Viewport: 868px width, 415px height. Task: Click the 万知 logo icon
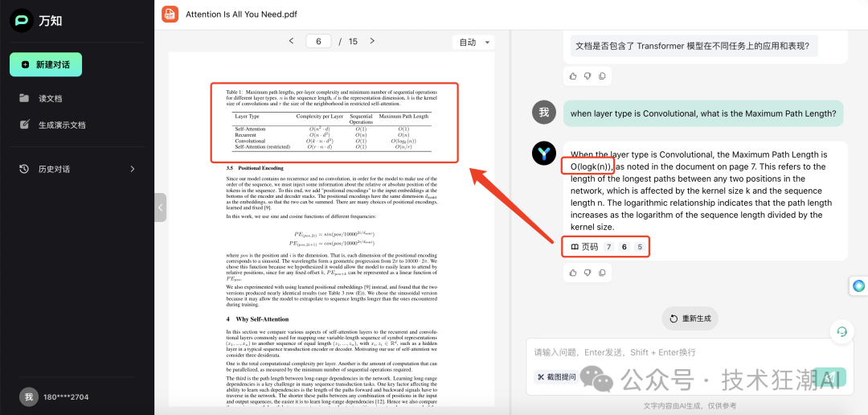click(x=22, y=20)
